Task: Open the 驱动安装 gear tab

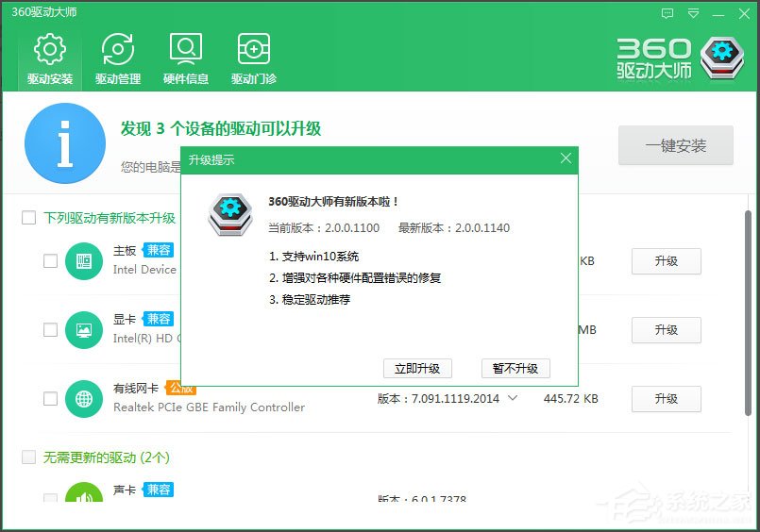Action: pyautogui.click(x=50, y=58)
